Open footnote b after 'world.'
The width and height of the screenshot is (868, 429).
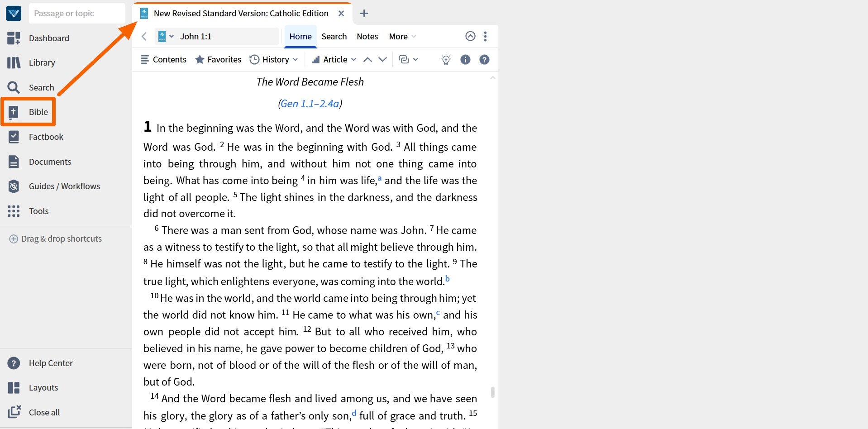pyautogui.click(x=448, y=278)
